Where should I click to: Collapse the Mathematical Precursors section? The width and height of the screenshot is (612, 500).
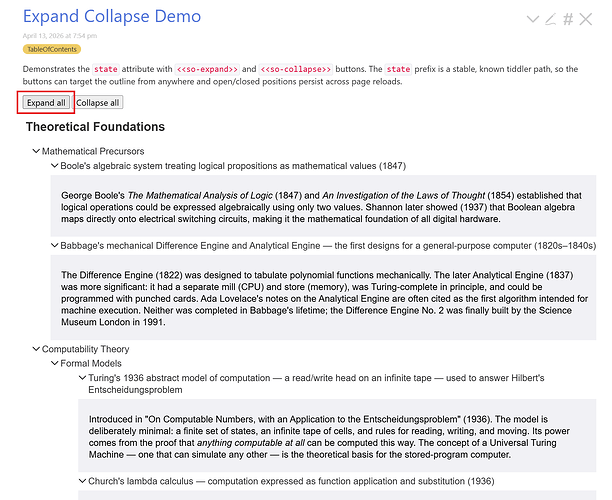pyautogui.click(x=36, y=151)
